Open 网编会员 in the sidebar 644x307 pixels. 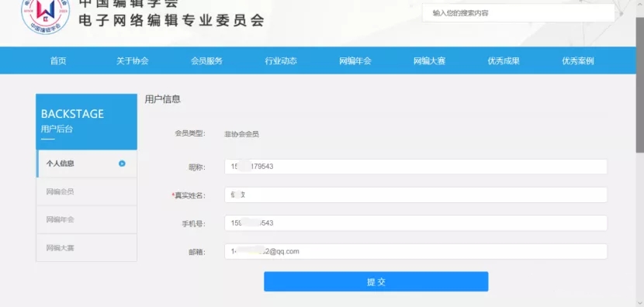click(87, 191)
